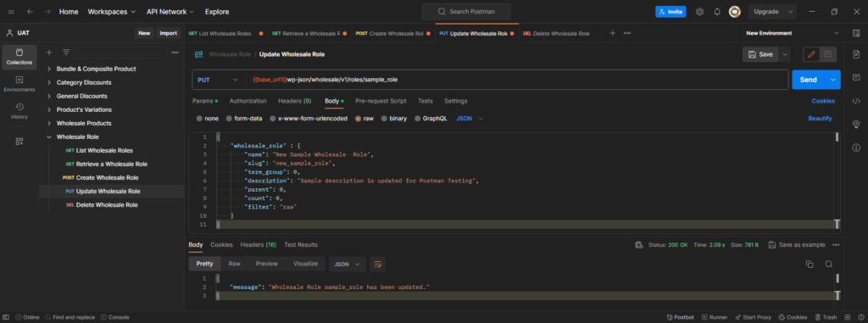Image resolution: width=868 pixels, height=323 pixels.
Task: Click the Save button
Action: tap(760, 54)
